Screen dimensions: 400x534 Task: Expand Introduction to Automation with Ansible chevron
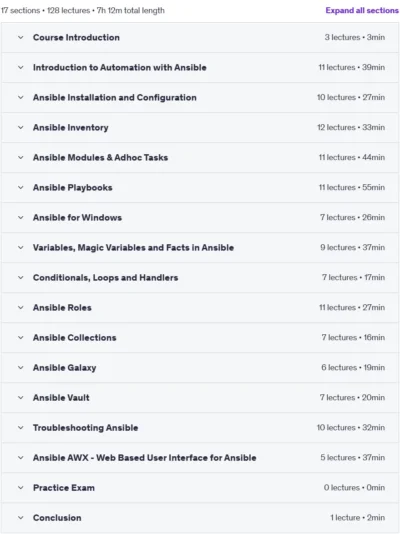(x=21, y=67)
